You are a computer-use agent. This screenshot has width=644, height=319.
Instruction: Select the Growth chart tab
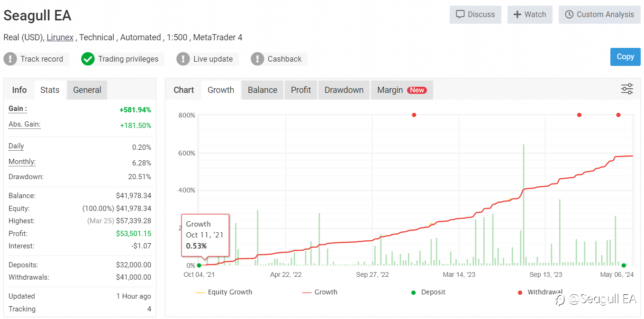221,90
